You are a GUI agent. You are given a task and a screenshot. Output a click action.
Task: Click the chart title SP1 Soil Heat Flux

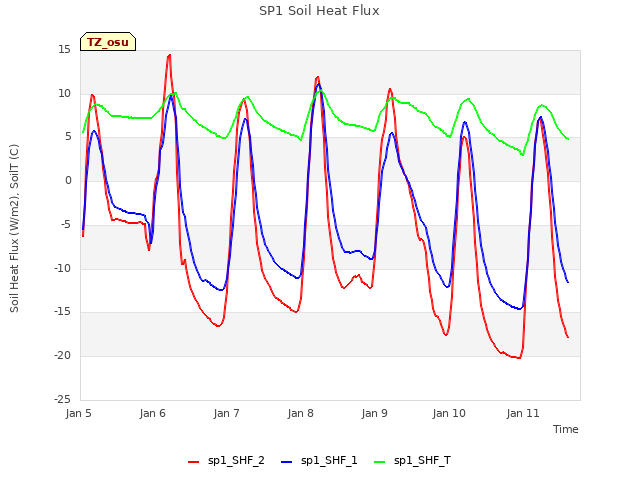coord(319,11)
